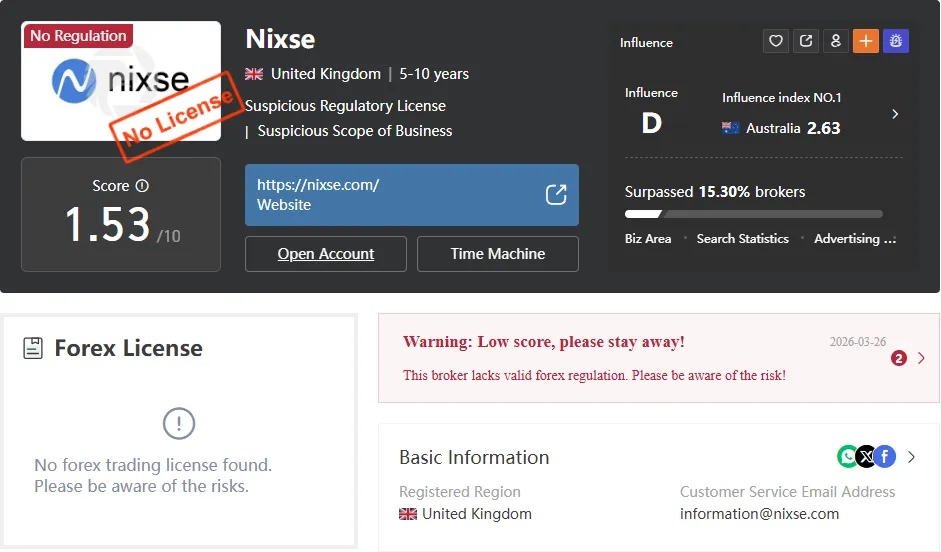Click the 1.53 score value

point(107,224)
